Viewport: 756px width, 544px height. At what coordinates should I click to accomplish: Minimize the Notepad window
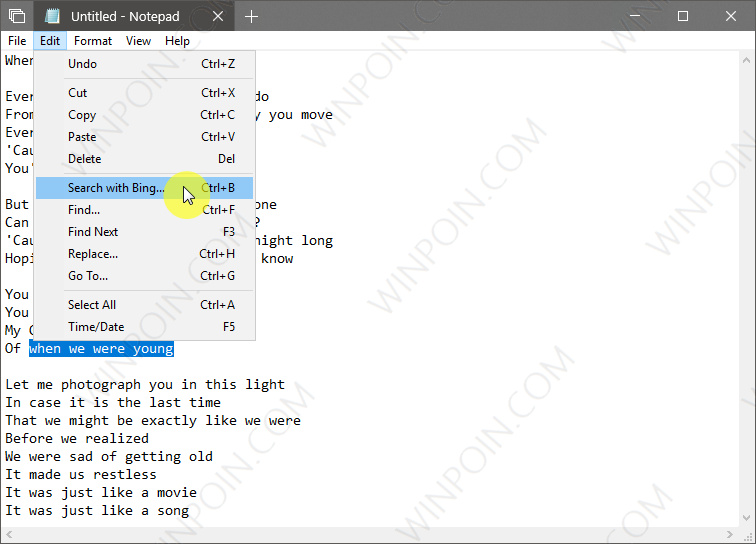tap(635, 16)
